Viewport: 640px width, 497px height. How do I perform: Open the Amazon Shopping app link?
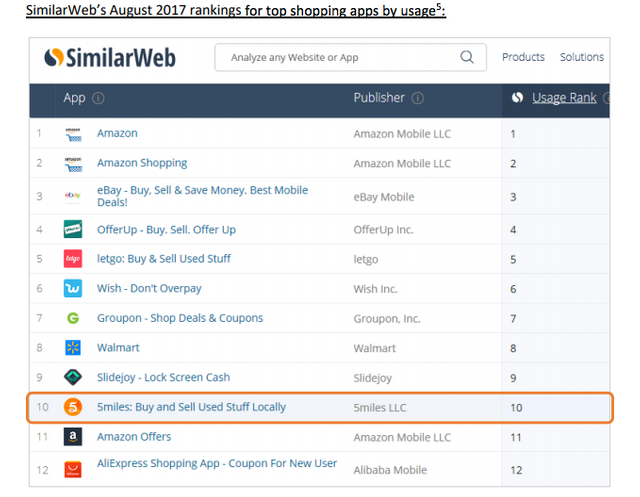(x=142, y=163)
